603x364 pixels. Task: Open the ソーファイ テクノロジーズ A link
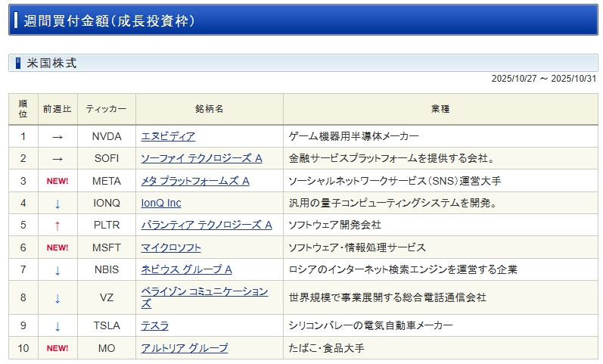(201, 158)
